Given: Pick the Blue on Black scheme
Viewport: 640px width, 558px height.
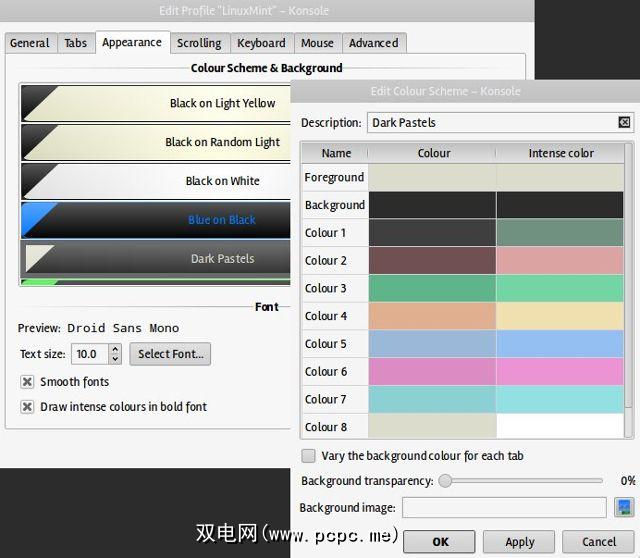Looking at the screenshot, I should point(156,220).
